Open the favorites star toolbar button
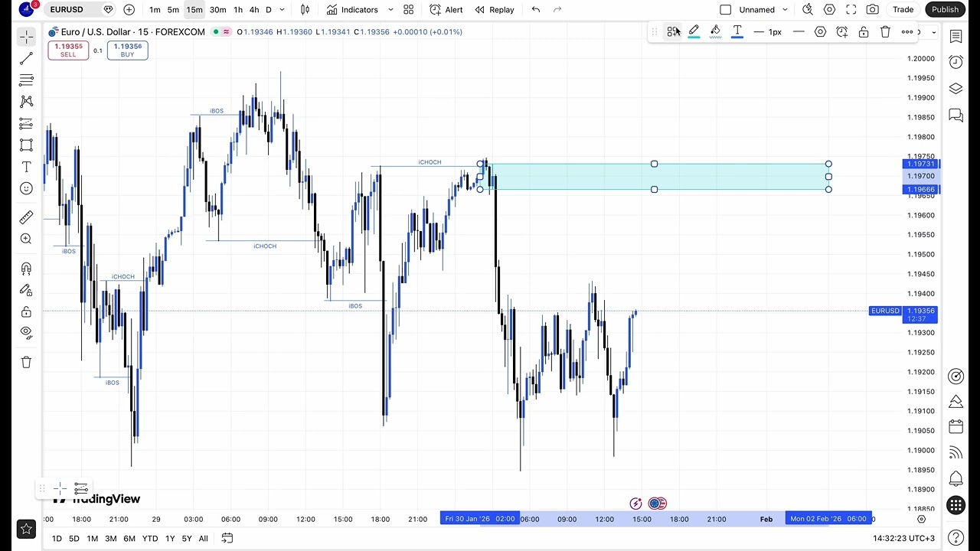The image size is (980, 551). point(26,529)
